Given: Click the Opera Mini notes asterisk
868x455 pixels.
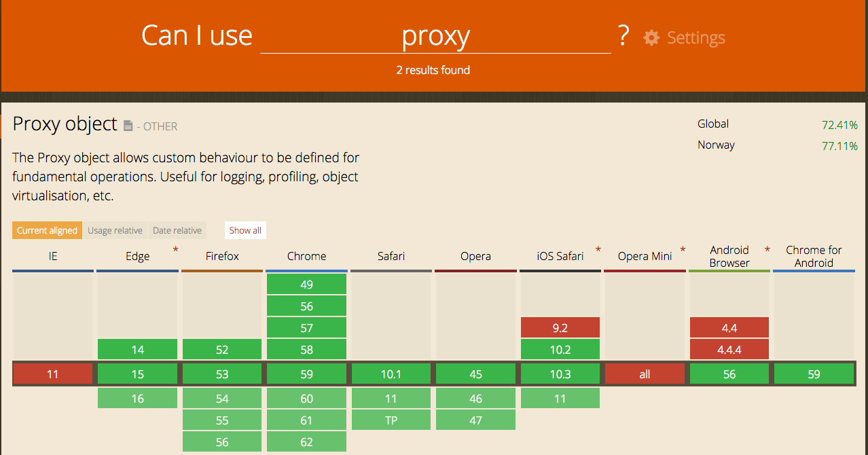Looking at the screenshot, I should [683, 250].
